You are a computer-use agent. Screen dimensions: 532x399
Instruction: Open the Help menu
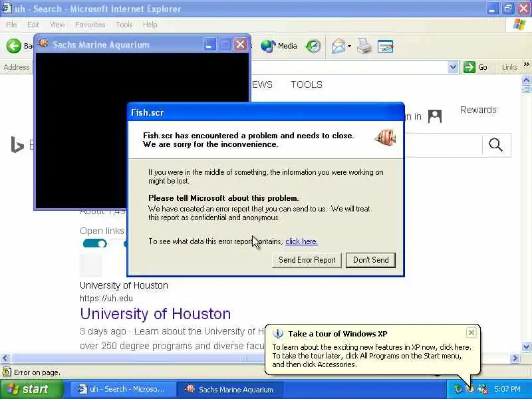click(150, 25)
